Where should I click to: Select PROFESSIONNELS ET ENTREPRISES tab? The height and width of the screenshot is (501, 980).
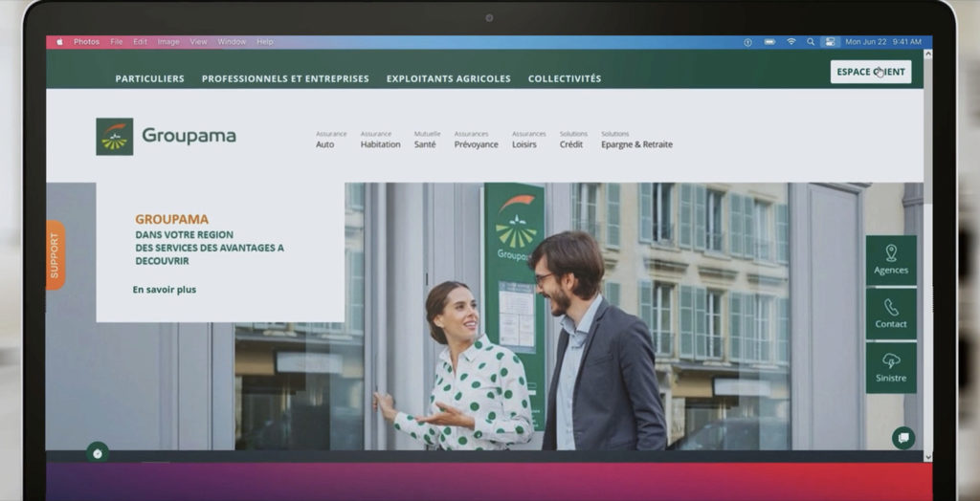click(285, 78)
